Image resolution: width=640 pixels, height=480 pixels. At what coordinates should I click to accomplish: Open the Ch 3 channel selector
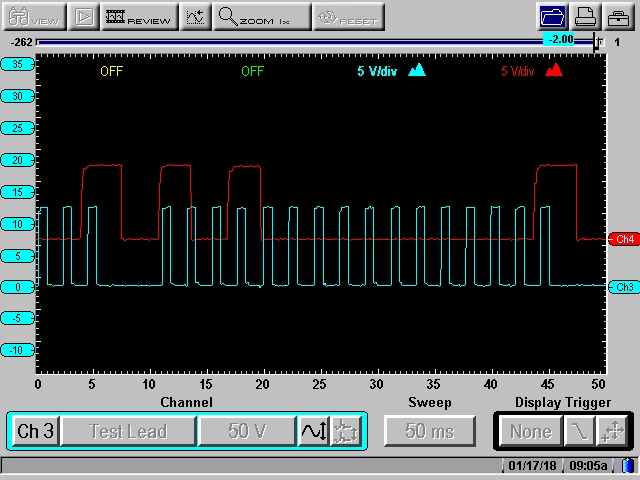coord(35,431)
